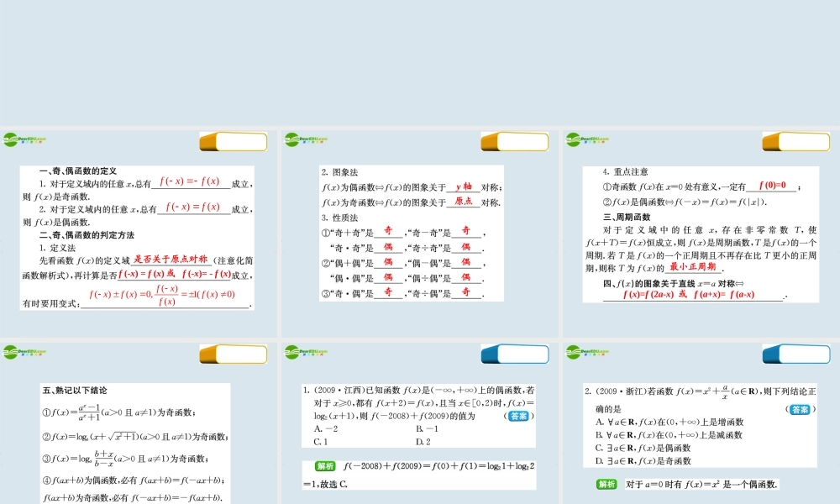This screenshot has width=840, height=504.
Task: Click the orange tab button on the 熟记以下结论 slide
Action: (x=234, y=354)
